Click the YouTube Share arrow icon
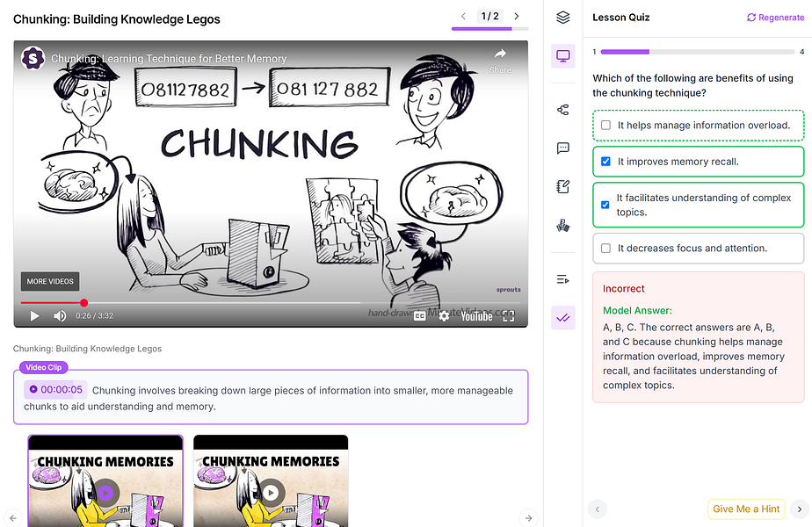Viewport: 812px width, 527px height. [x=500, y=54]
